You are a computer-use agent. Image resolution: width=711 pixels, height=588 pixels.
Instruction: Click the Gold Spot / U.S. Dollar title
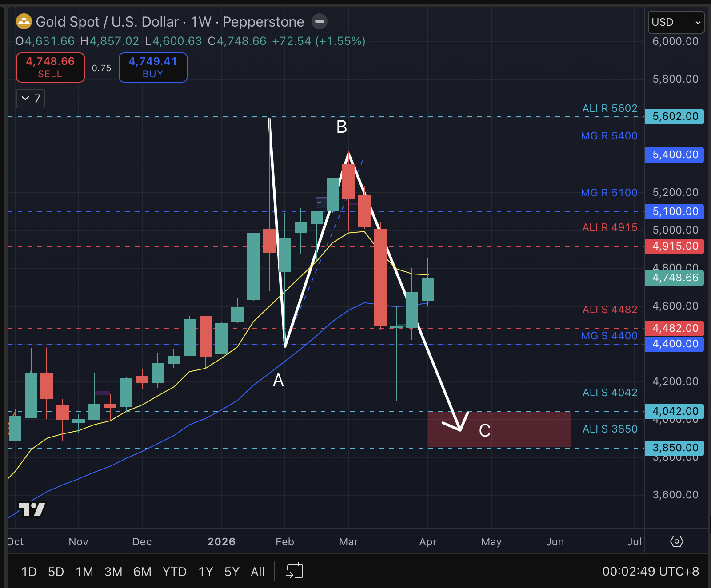click(107, 22)
